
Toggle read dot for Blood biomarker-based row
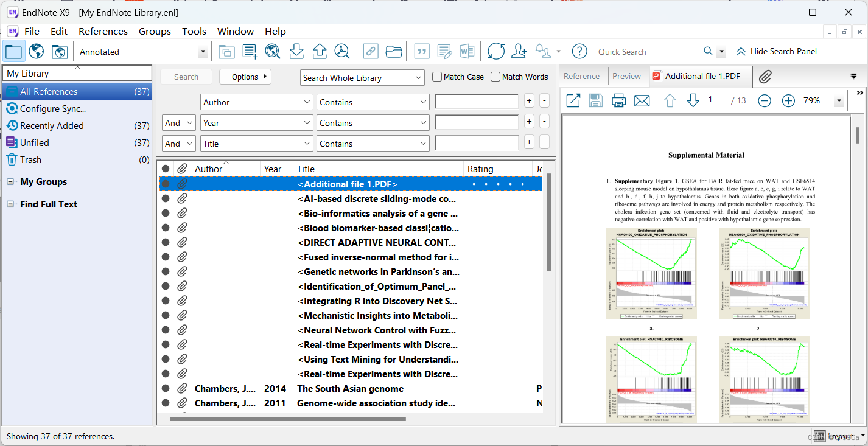tap(166, 228)
